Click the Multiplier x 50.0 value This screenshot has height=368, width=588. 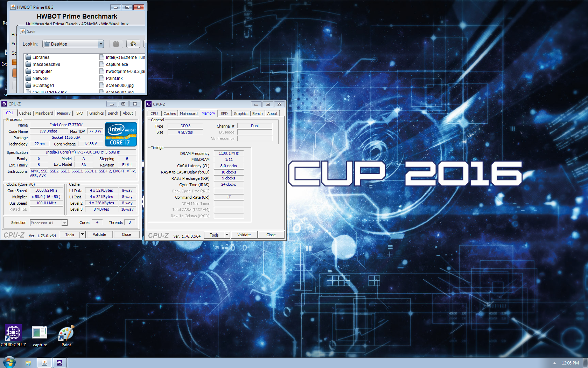click(x=46, y=197)
